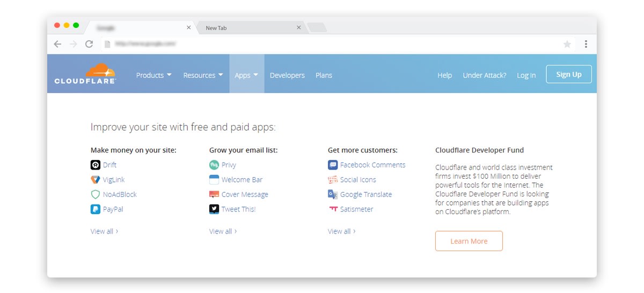Close the New Tab tab

click(299, 27)
